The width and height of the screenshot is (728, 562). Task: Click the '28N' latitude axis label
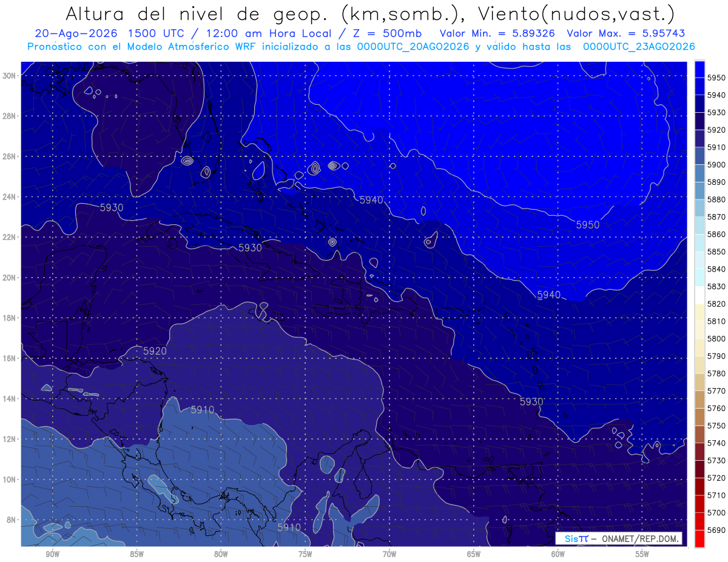[x=10, y=116]
